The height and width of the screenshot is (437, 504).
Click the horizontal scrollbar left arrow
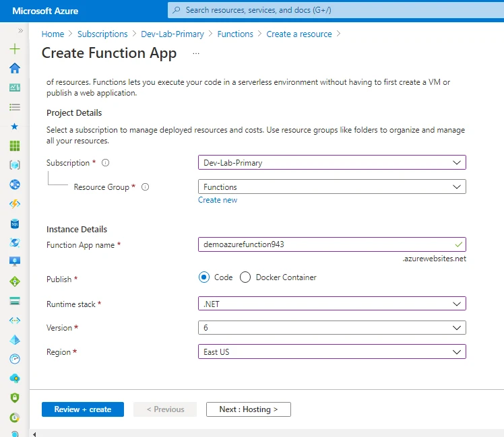pos(34,434)
